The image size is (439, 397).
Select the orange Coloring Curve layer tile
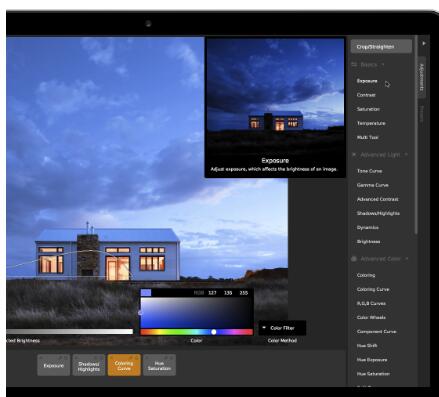(x=124, y=365)
